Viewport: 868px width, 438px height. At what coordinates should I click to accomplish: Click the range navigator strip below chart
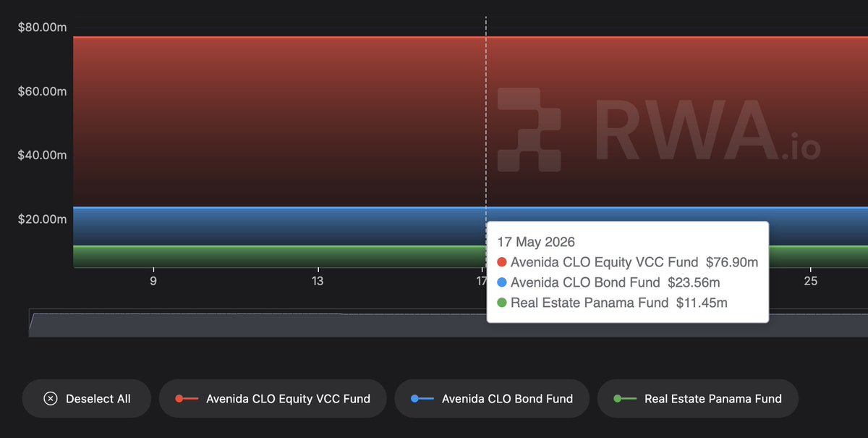tap(448, 324)
